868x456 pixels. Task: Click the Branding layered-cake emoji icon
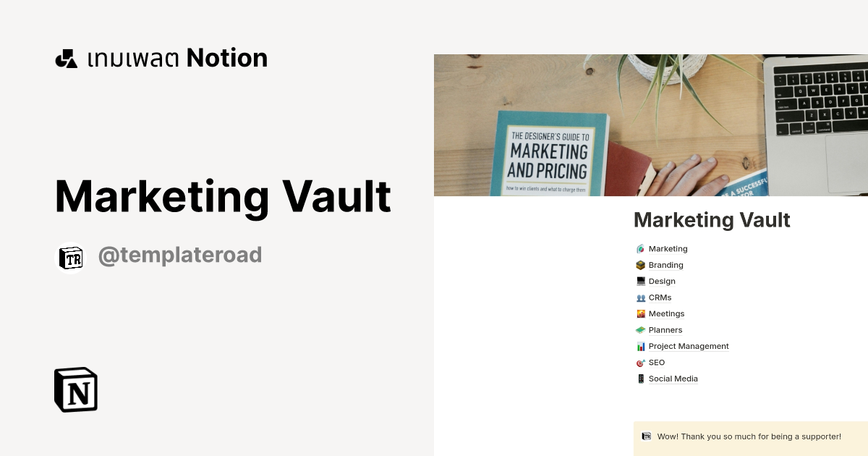point(640,264)
